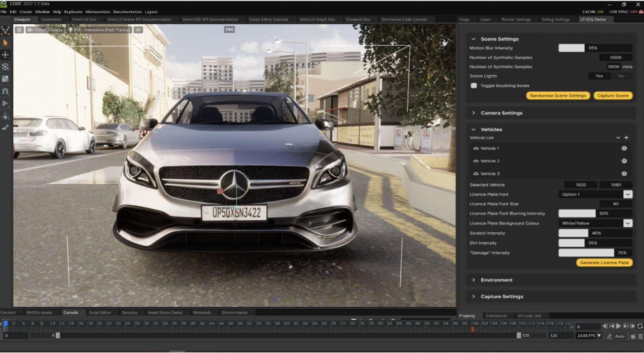Click the green keyframe key icon
Image resolution: width=644 pixels, height=353 pixels.
tap(609, 336)
